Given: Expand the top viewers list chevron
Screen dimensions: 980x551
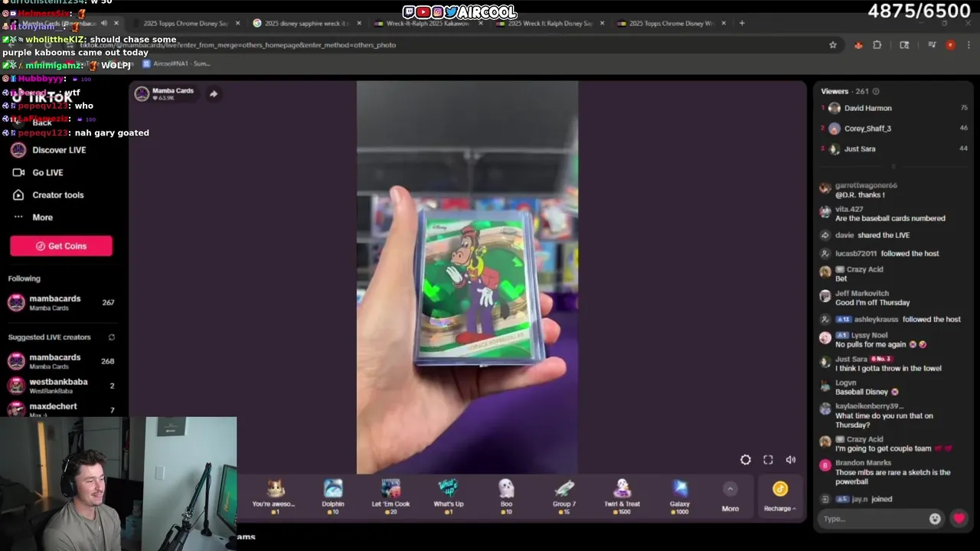Looking at the screenshot, I should pyautogui.click(x=893, y=165).
